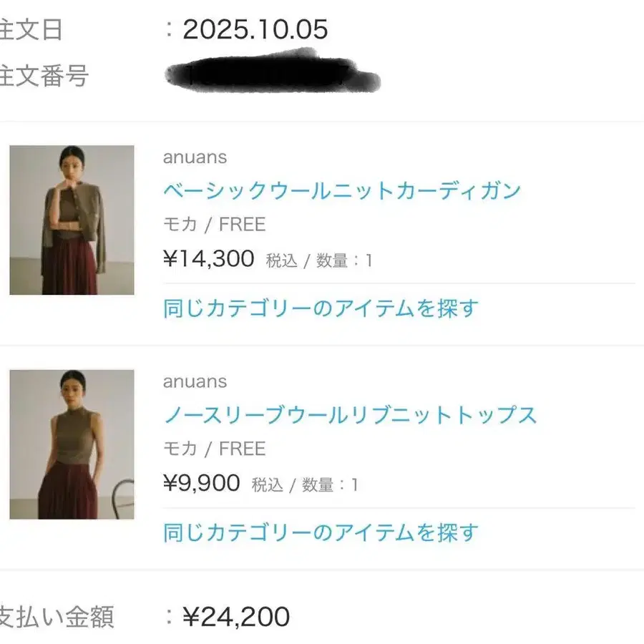Open the ベーシックウールニットカーディガン product link
This screenshot has height=644, width=644.
pos(342,191)
